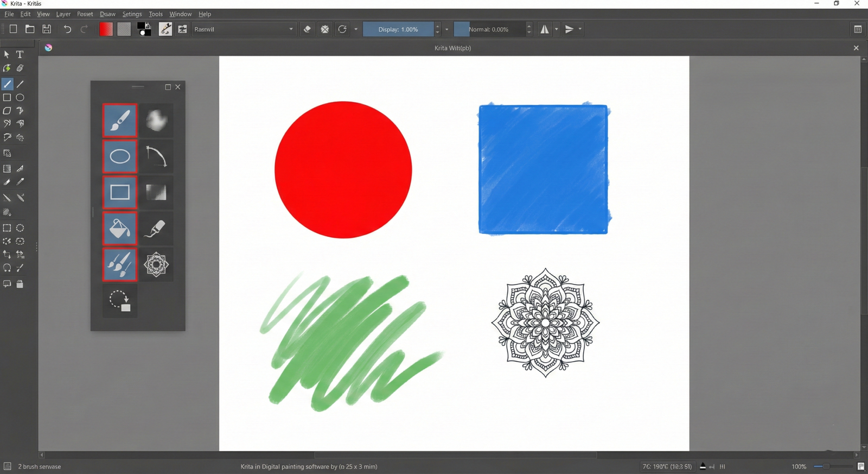The height and width of the screenshot is (474, 868).
Task: Click the Text tool in toolbox
Action: click(20, 55)
